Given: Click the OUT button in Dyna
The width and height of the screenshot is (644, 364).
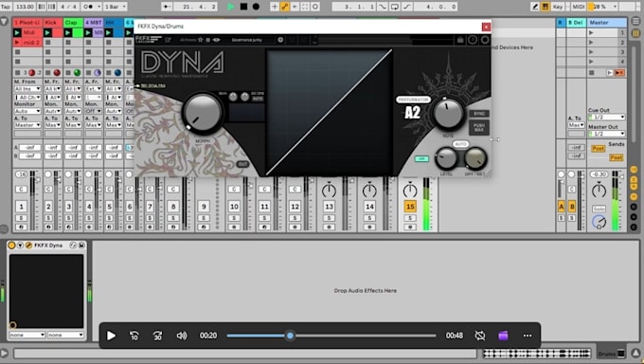Looking at the screenshot, I should [242, 164].
